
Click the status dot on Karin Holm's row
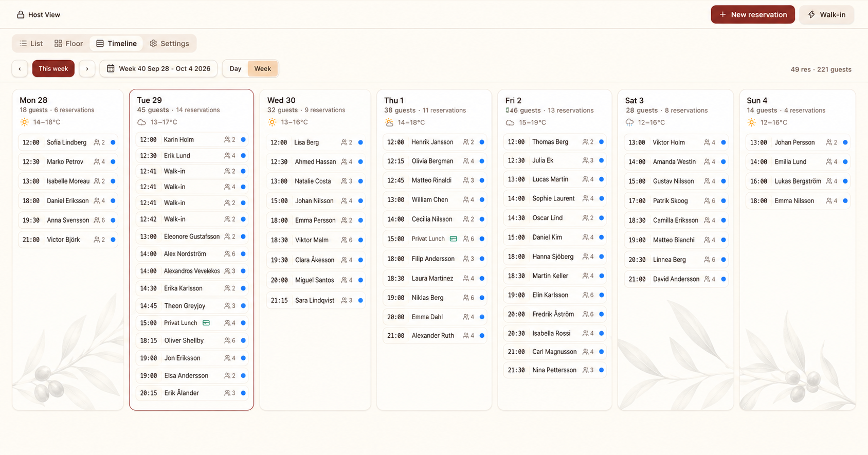243,139
